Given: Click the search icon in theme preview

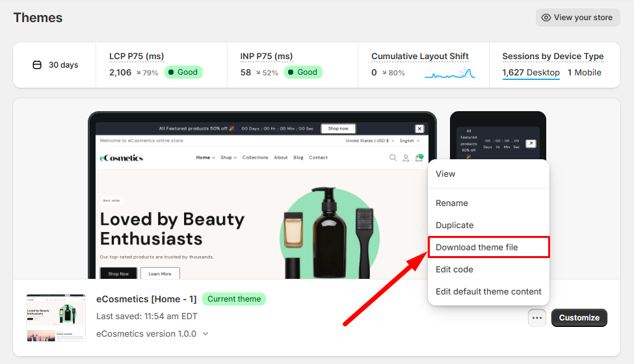Looking at the screenshot, I should [393, 157].
